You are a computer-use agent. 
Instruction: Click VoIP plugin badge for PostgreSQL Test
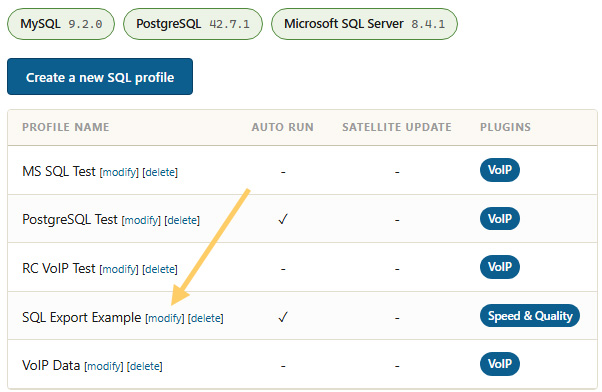[500, 218]
